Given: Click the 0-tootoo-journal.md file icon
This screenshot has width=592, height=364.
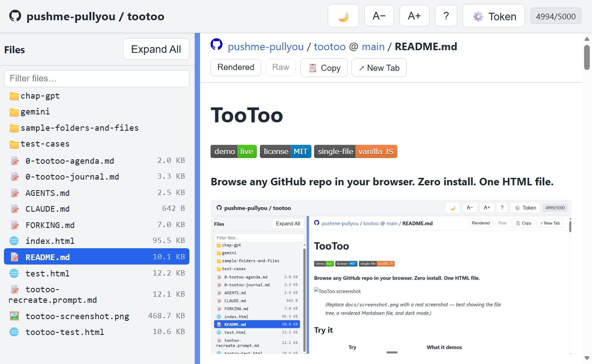Looking at the screenshot, I should click(x=15, y=176).
